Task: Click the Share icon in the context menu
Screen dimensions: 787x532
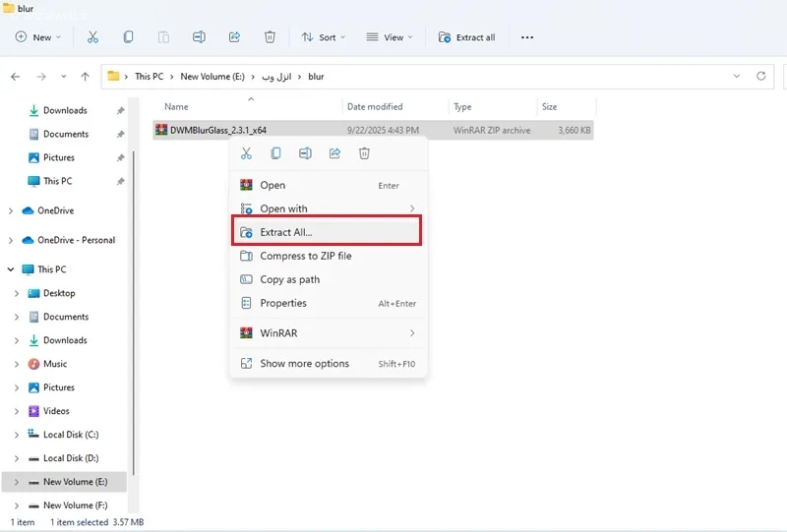Action: point(334,153)
